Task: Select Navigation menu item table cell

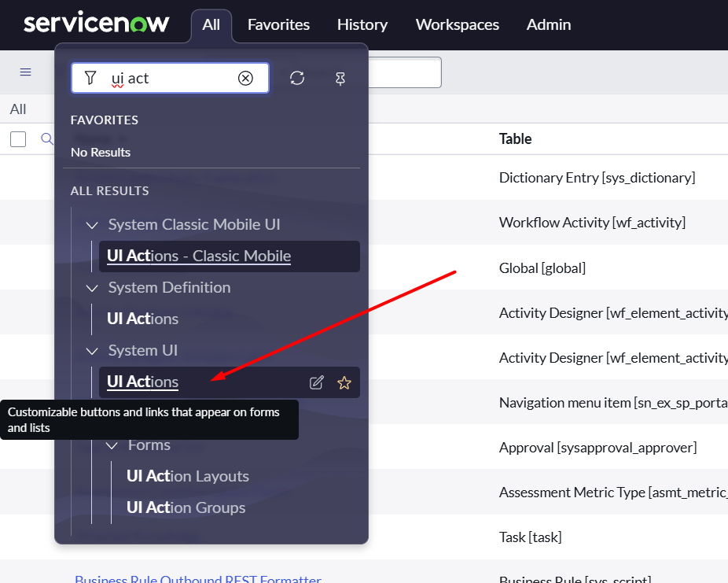Action: pyautogui.click(x=613, y=403)
